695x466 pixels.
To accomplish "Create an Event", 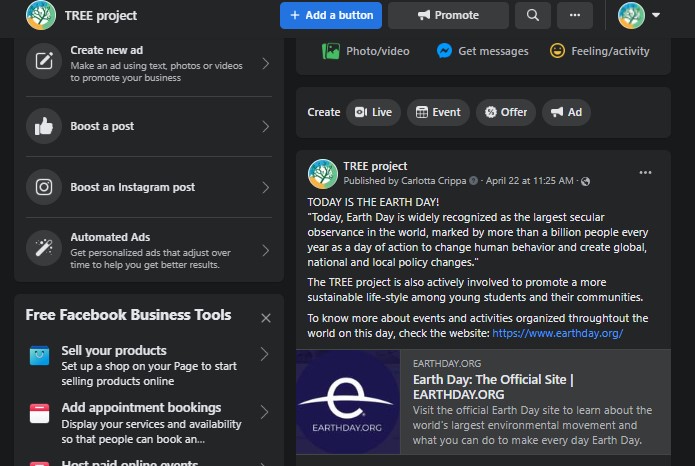I will [438, 112].
